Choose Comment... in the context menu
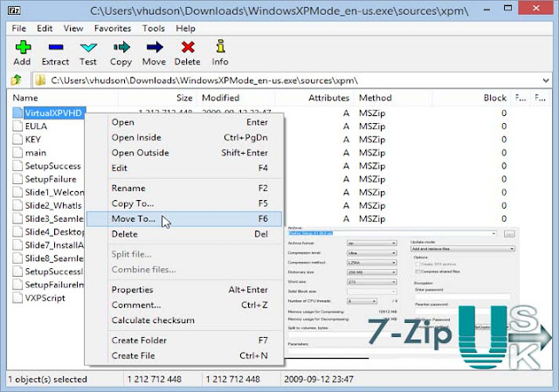Screen dimensions: 559x392 pos(184,305)
